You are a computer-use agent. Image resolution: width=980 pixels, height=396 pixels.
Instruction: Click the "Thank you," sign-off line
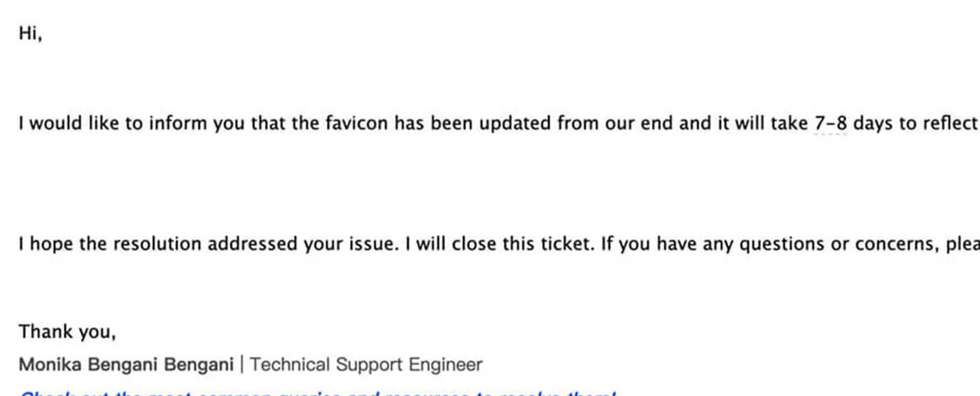click(66, 332)
